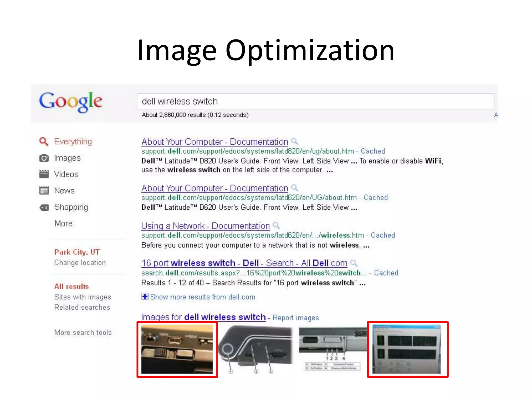Open Related searches filter
The height and width of the screenshot is (399, 532).
82,307
